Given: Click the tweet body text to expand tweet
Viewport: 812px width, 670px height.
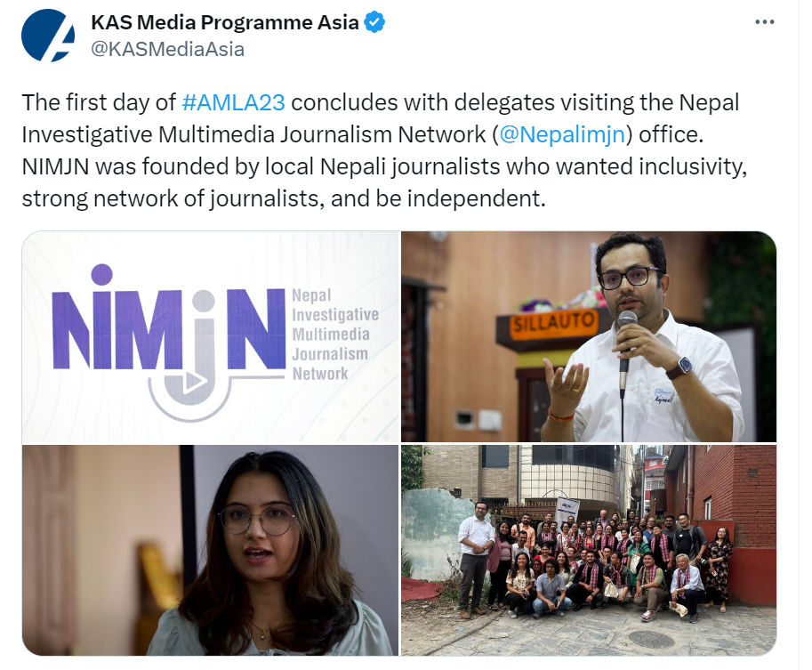Looking at the screenshot, I should (384, 150).
